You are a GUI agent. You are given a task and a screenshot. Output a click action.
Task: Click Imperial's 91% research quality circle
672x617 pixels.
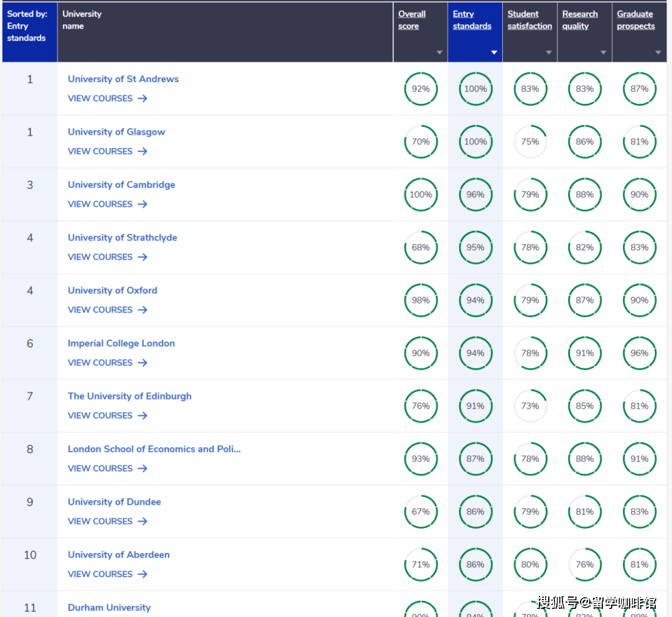[x=585, y=353]
